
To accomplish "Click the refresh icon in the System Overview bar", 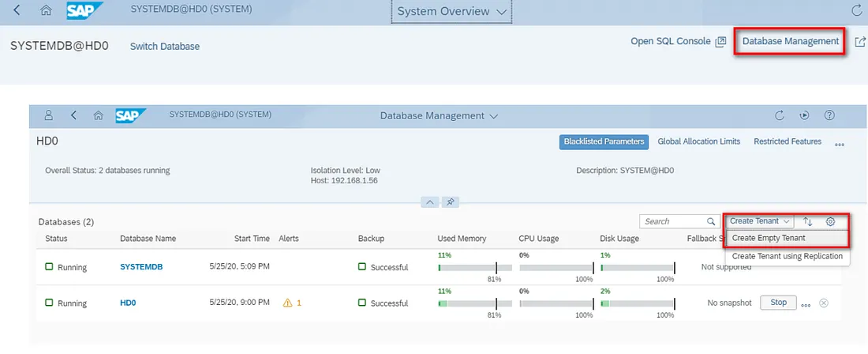I will coord(856,10).
